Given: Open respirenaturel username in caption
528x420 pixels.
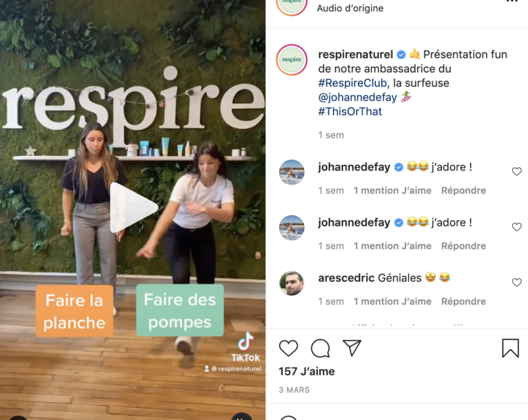Looking at the screenshot, I should 355,54.
